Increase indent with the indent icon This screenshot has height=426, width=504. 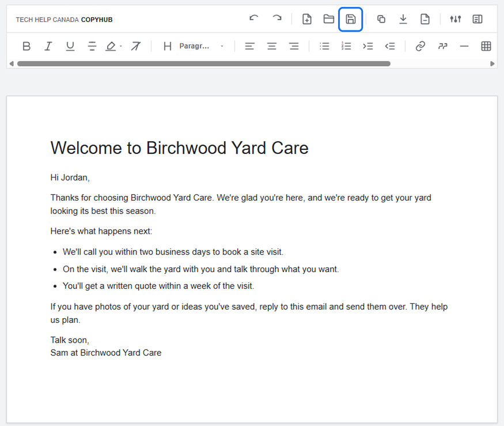(x=368, y=46)
